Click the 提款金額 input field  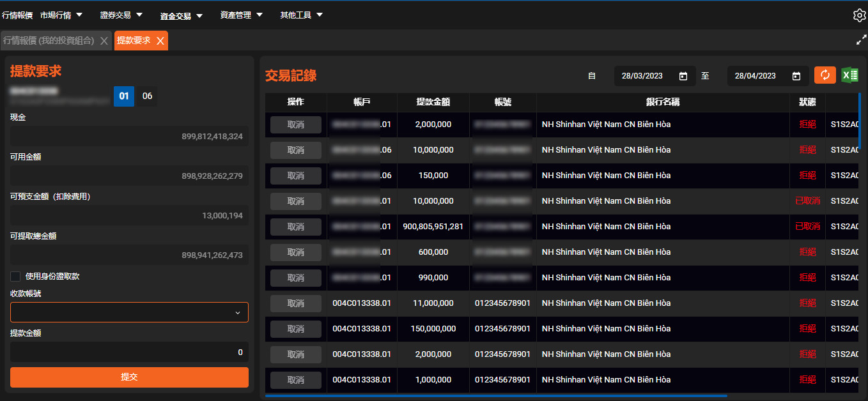[x=129, y=352]
